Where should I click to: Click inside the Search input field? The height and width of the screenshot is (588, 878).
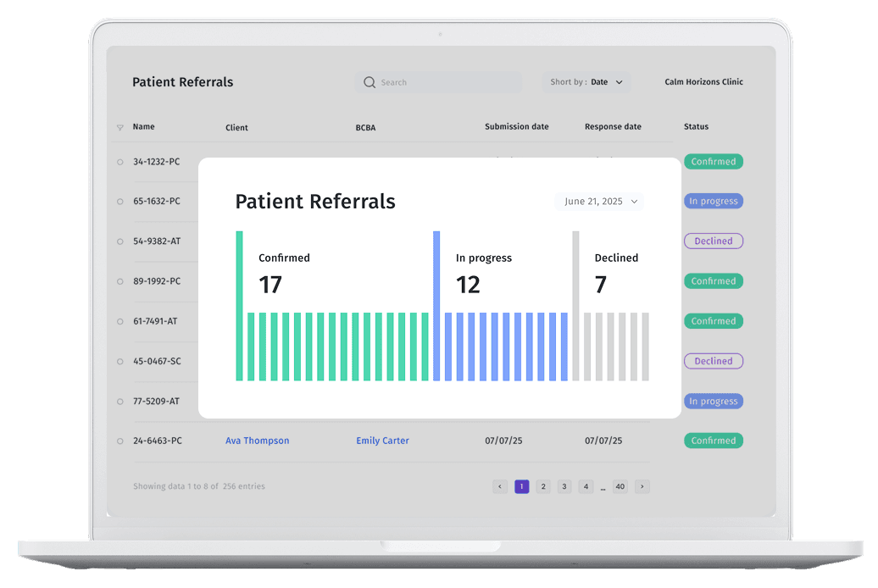pos(445,82)
